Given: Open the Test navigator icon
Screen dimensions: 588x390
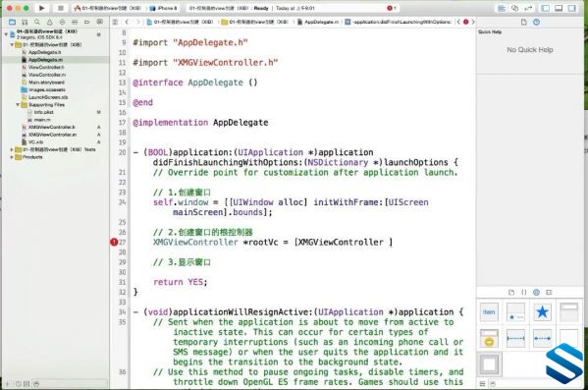Looking at the screenshot, I should [62, 23].
